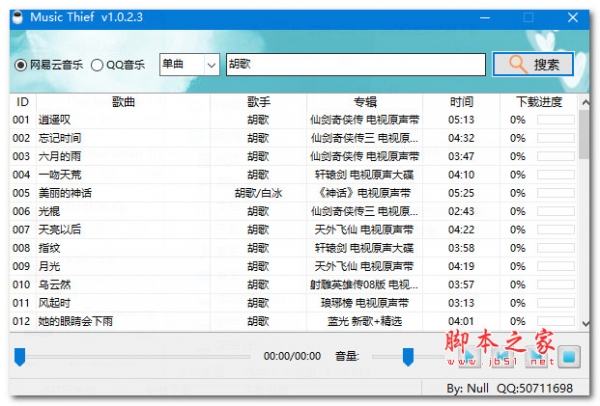Select song 天亮以后 in row 007

[x=60, y=230]
